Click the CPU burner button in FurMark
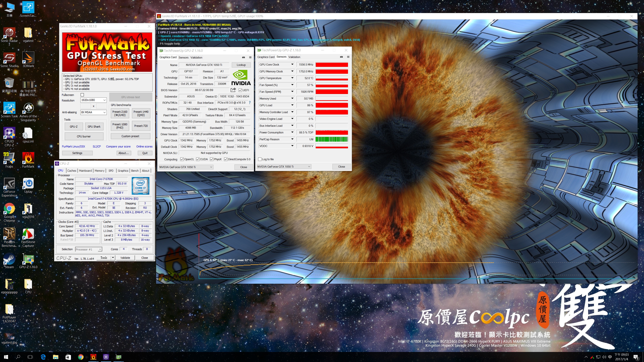This screenshot has height=362, width=644. (x=84, y=136)
